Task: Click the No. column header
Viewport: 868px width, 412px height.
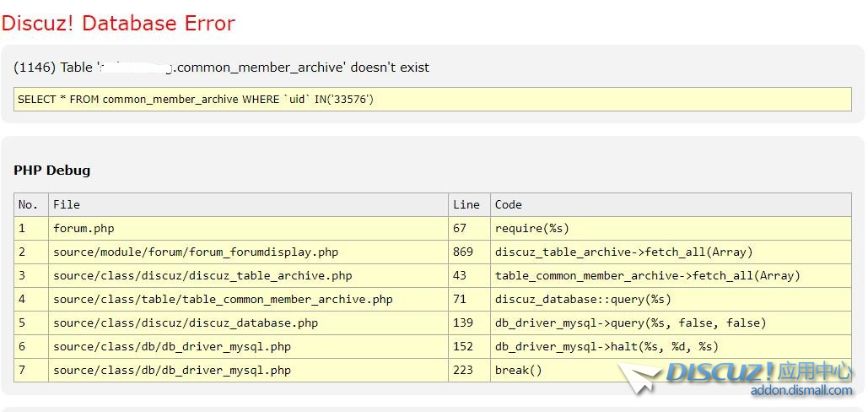Action: pos(29,204)
